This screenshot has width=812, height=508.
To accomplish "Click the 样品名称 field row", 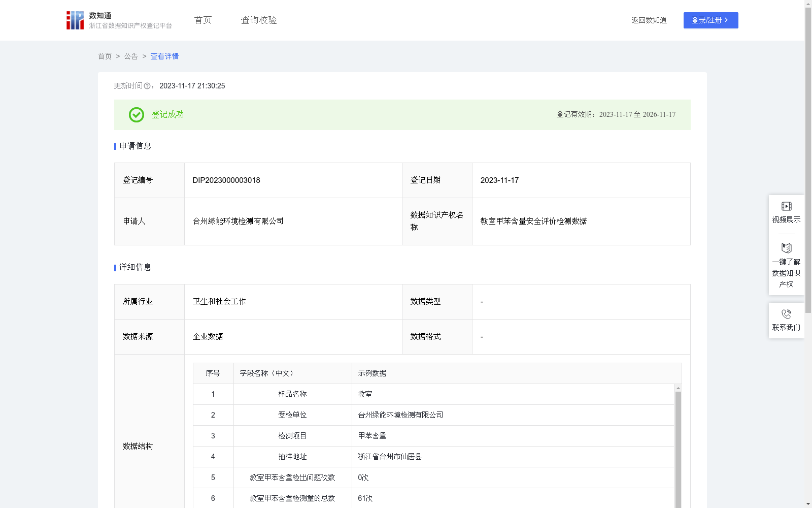I will click(x=433, y=394).
